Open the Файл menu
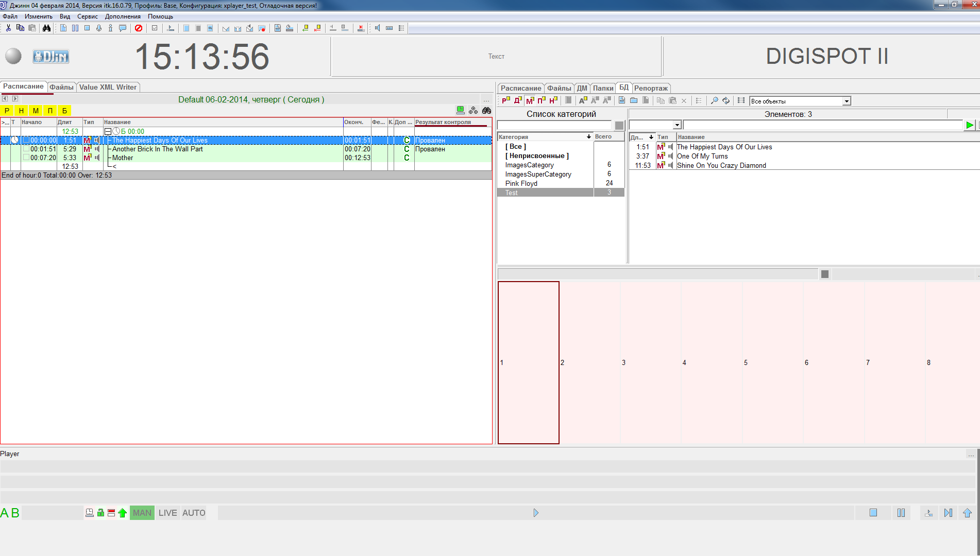 pyautogui.click(x=10, y=16)
